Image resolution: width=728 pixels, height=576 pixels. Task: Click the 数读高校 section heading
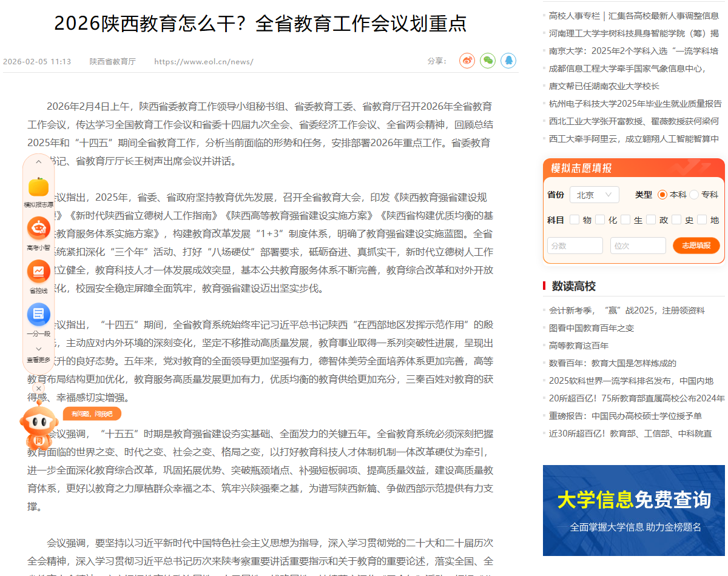(574, 286)
